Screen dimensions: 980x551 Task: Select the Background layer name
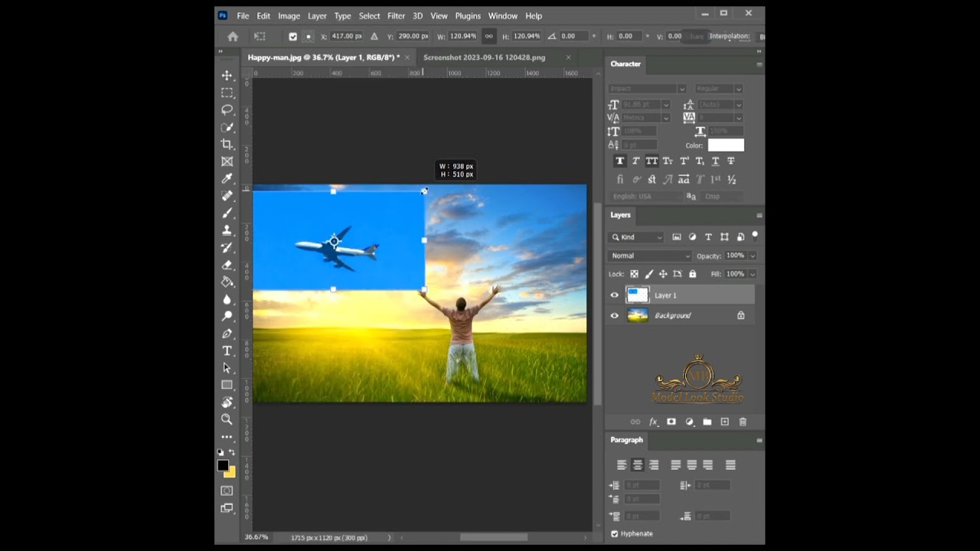pyautogui.click(x=673, y=315)
